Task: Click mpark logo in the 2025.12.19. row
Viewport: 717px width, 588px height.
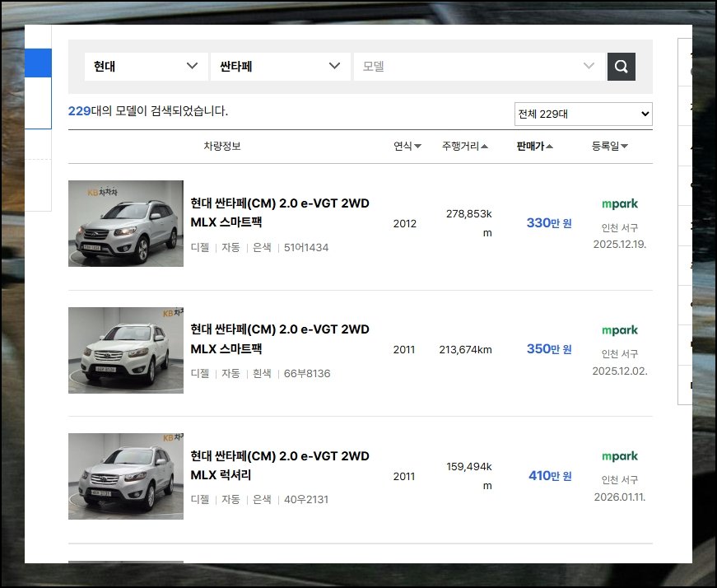Action: point(620,204)
